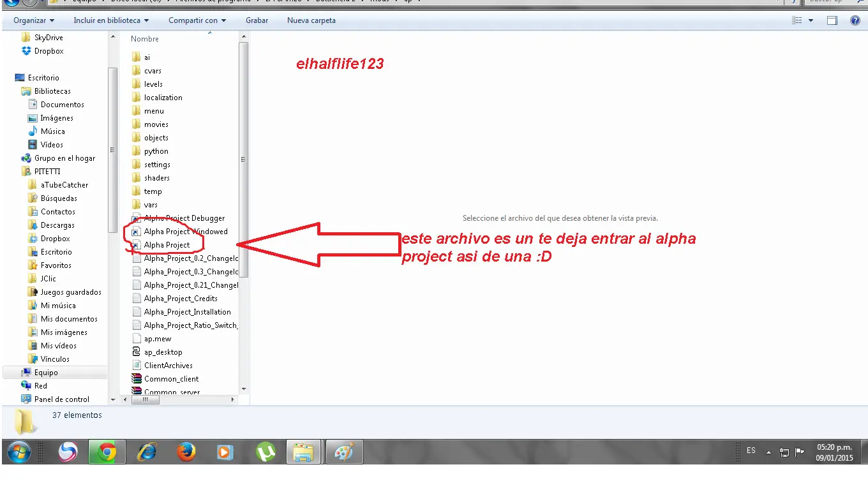The height and width of the screenshot is (490, 868).
Task: Open the Organizar dropdown menu
Action: coord(34,20)
